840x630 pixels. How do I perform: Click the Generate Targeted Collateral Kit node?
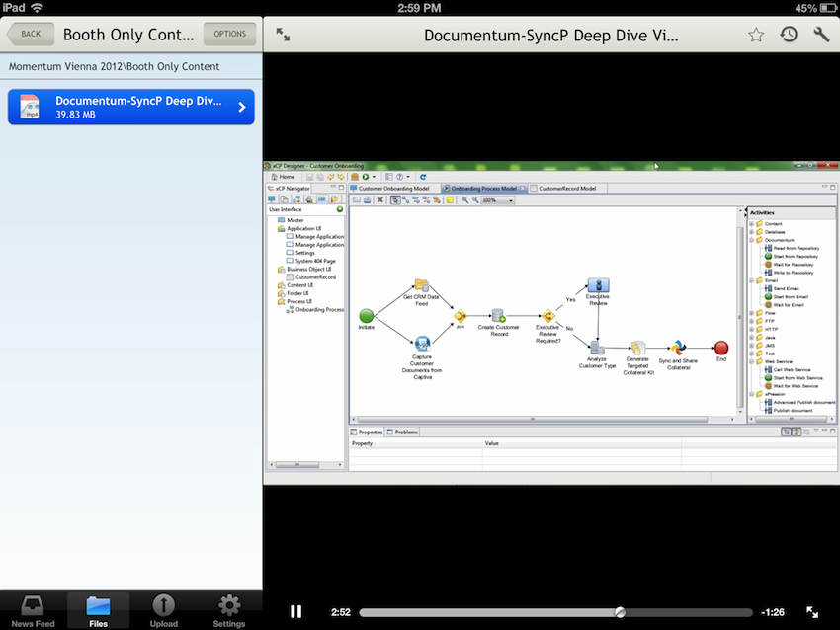638,349
